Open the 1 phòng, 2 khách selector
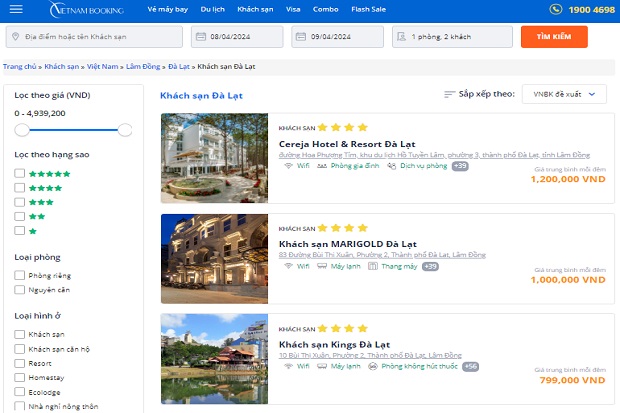 coord(452,37)
